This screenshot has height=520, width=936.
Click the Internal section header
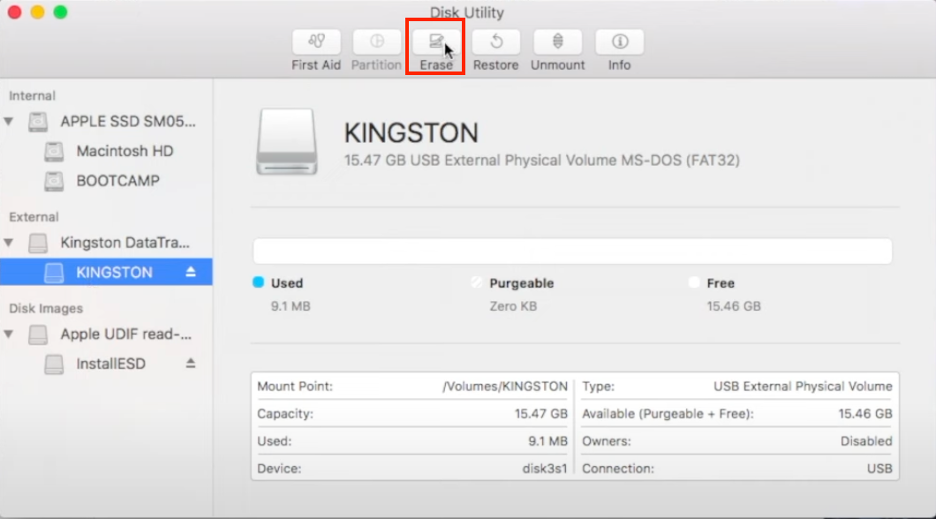point(32,96)
